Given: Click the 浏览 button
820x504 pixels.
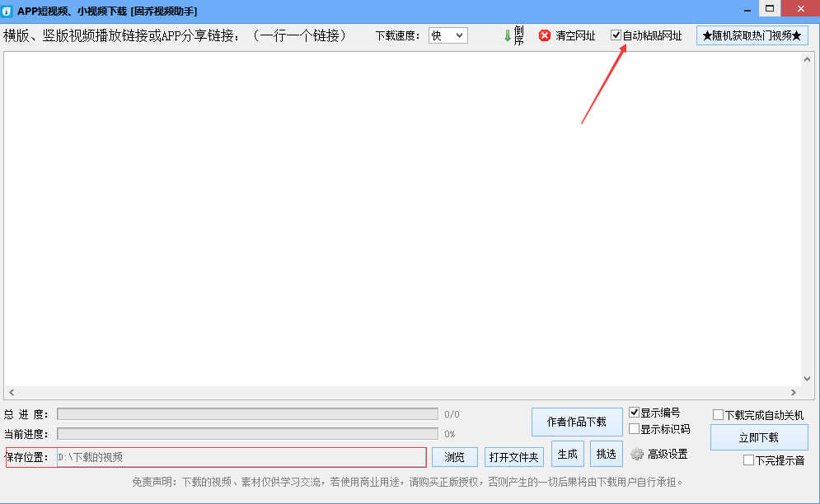Looking at the screenshot, I should (454, 457).
